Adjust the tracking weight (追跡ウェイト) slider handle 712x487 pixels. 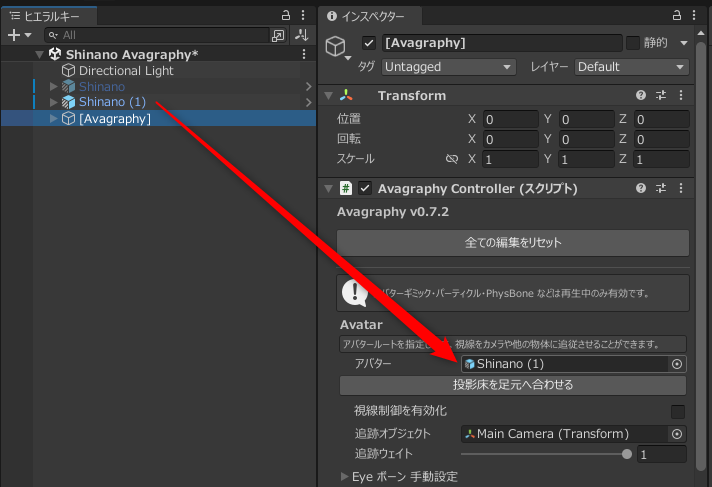click(627, 454)
